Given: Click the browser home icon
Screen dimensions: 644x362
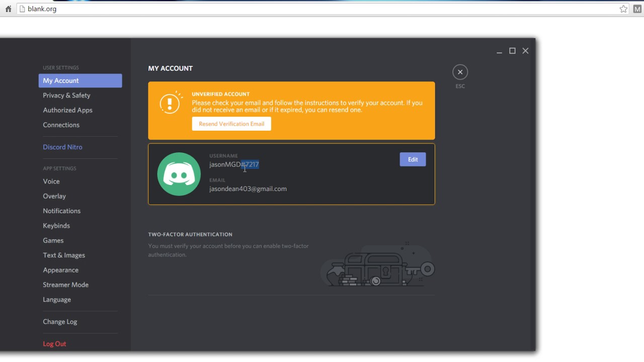Looking at the screenshot, I should click(x=8, y=9).
